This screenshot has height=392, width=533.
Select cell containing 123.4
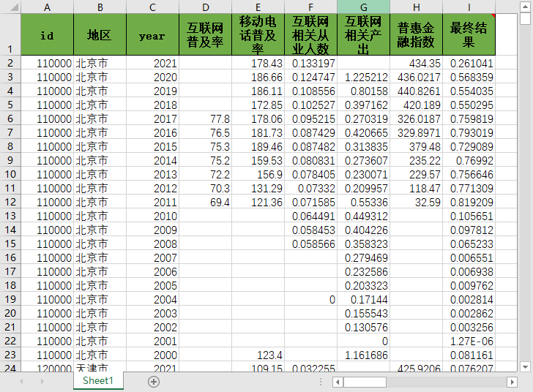click(258, 355)
